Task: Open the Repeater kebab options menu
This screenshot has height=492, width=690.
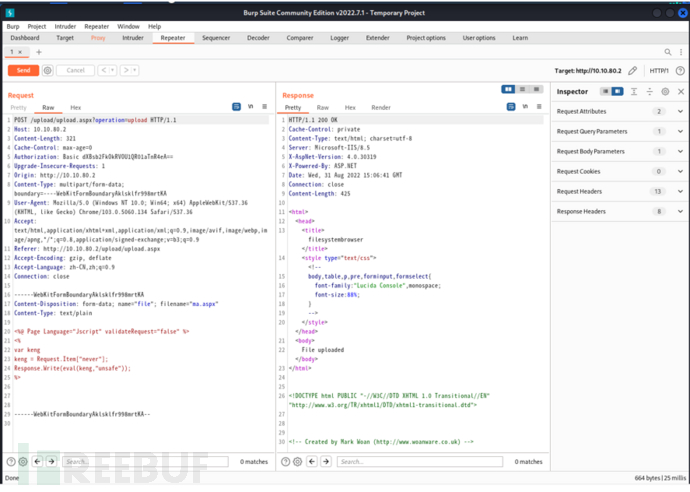Action: (x=681, y=52)
